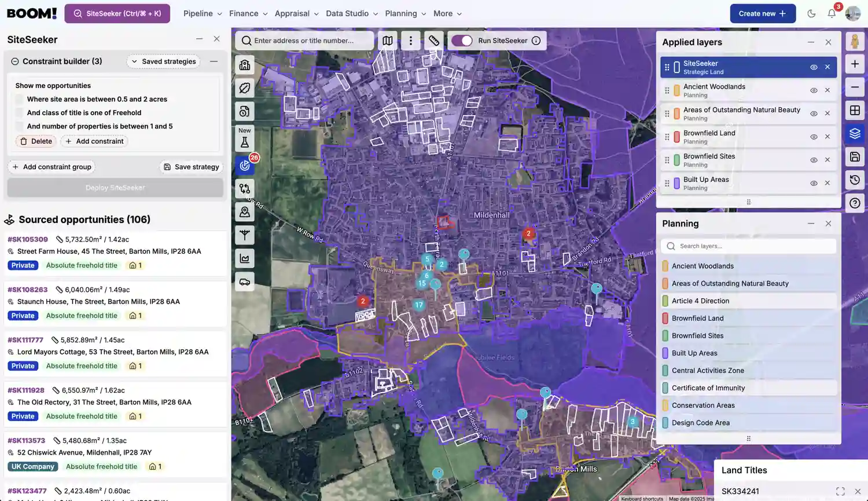
Task: Open the history clock icon
Action: pos(855,180)
